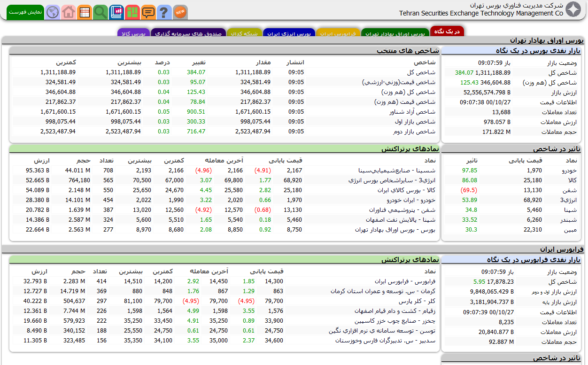Go to the home page icon
Image resolution: width=588 pixels, height=365 pixels.
click(x=69, y=12)
